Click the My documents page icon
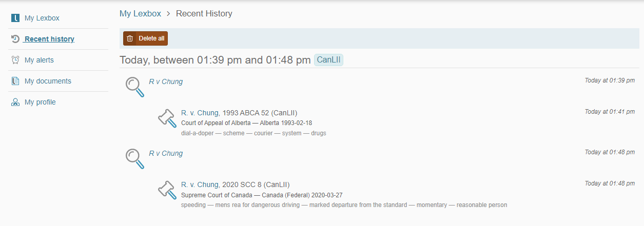The height and width of the screenshot is (226, 644). click(x=15, y=81)
